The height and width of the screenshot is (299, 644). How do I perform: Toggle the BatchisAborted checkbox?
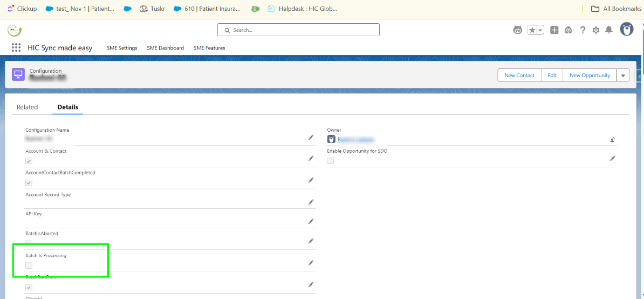coord(29,243)
